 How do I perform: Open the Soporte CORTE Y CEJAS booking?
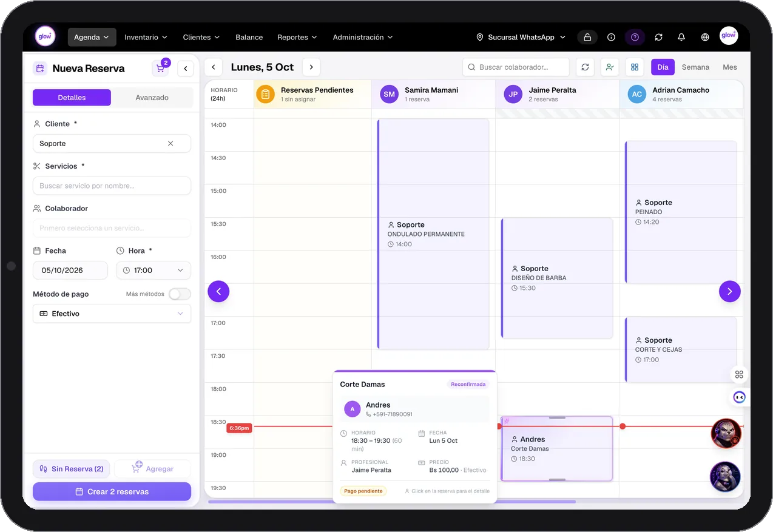click(x=681, y=349)
